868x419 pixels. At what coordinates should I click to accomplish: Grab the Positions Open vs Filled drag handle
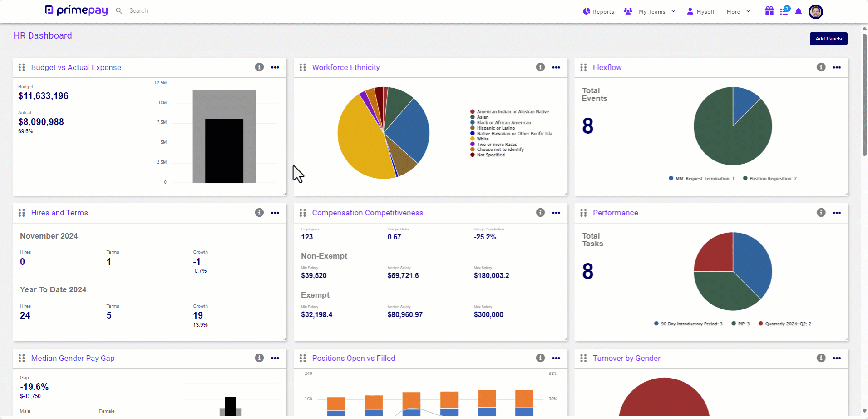point(303,358)
